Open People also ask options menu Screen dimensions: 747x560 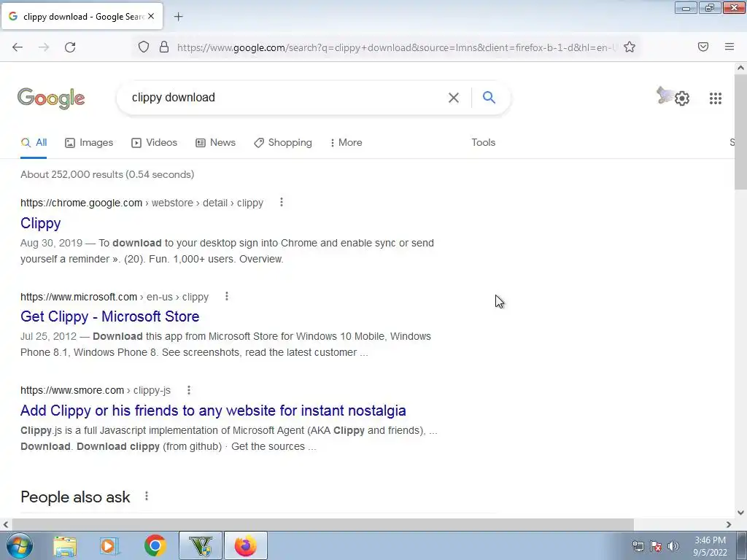pyautogui.click(x=146, y=496)
